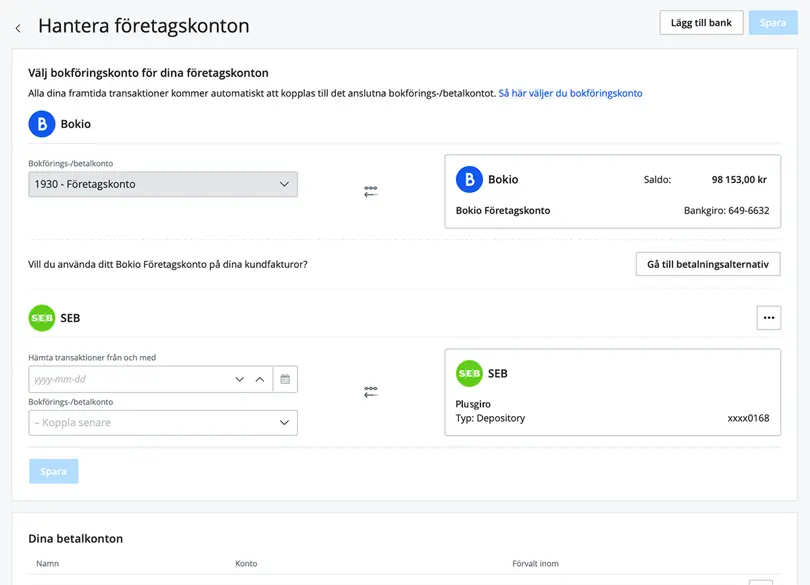Click the Plusgiro account name

pos(473,404)
